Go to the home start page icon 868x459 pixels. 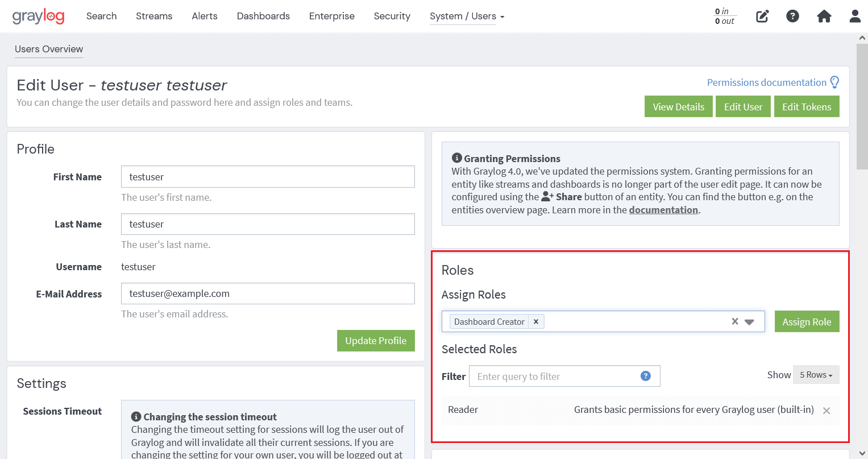click(x=824, y=16)
